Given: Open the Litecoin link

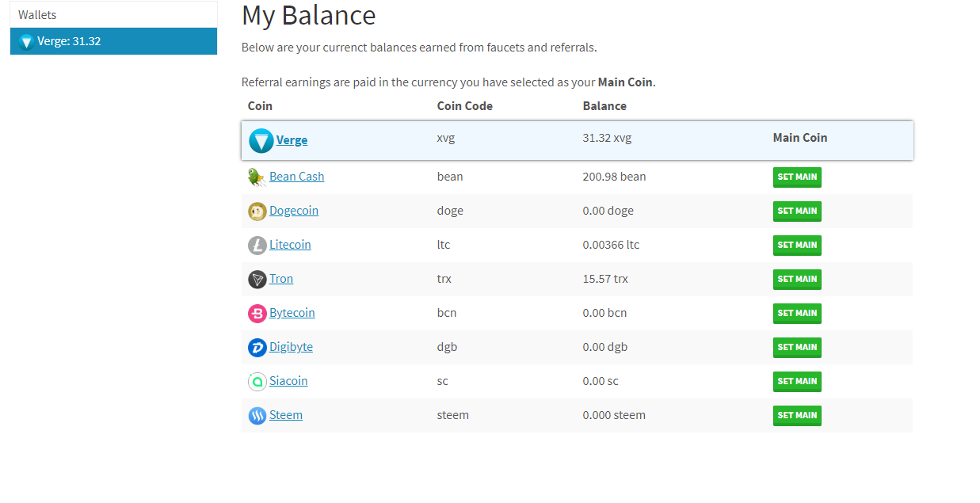Looking at the screenshot, I should pyautogui.click(x=290, y=245).
